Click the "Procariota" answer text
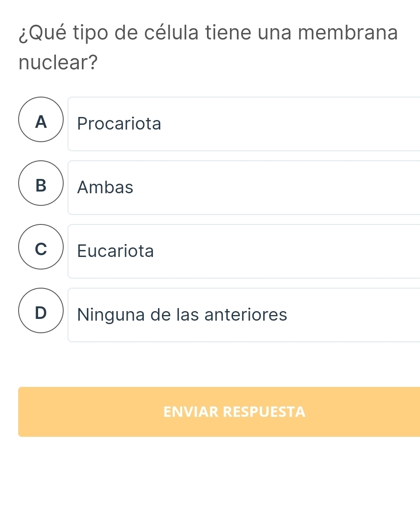This screenshot has width=420, height=510. [119, 124]
